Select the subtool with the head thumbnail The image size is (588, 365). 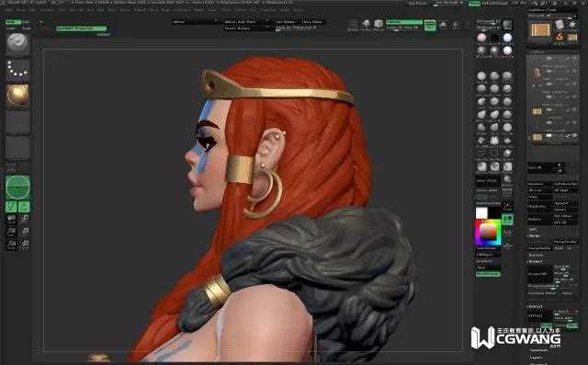click(537, 72)
